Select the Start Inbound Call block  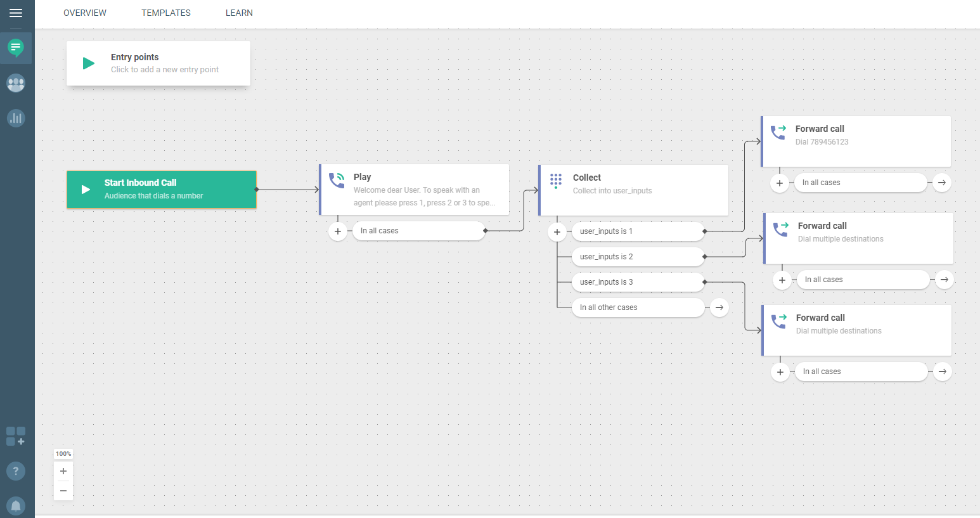coord(162,189)
